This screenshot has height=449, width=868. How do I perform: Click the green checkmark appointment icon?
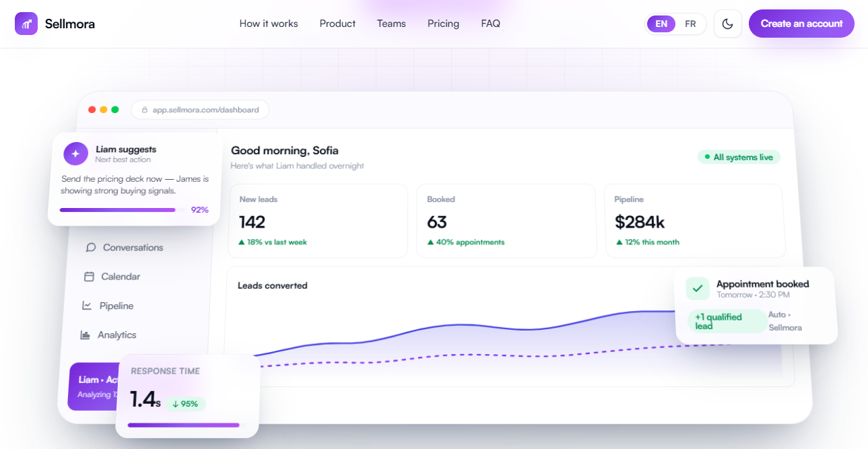click(x=698, y=289)
